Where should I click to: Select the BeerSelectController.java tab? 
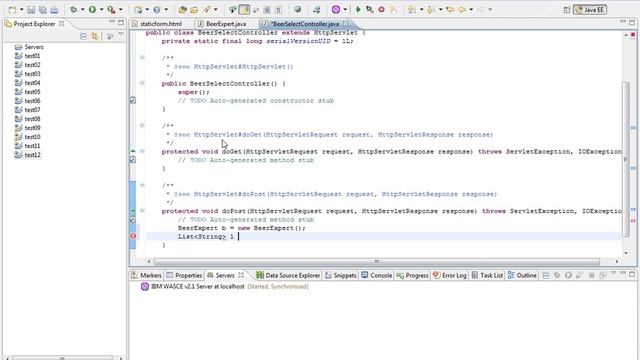click(304, 24)
